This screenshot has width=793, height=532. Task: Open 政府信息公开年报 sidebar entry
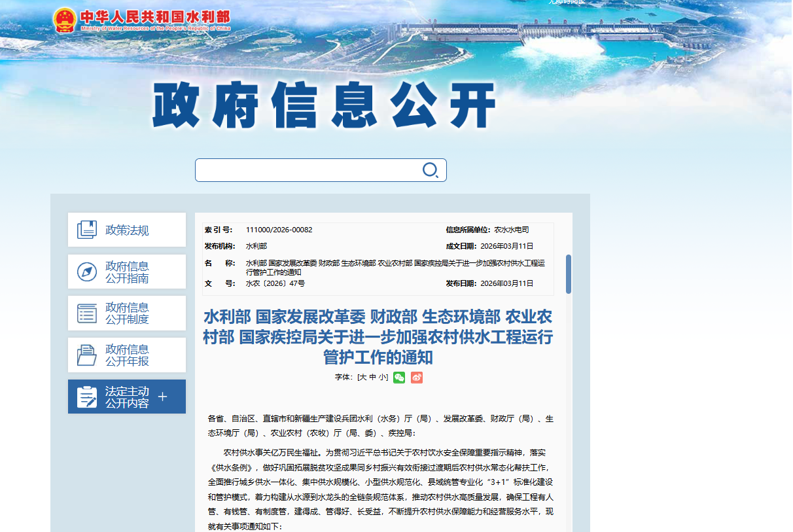coord(127,355)
